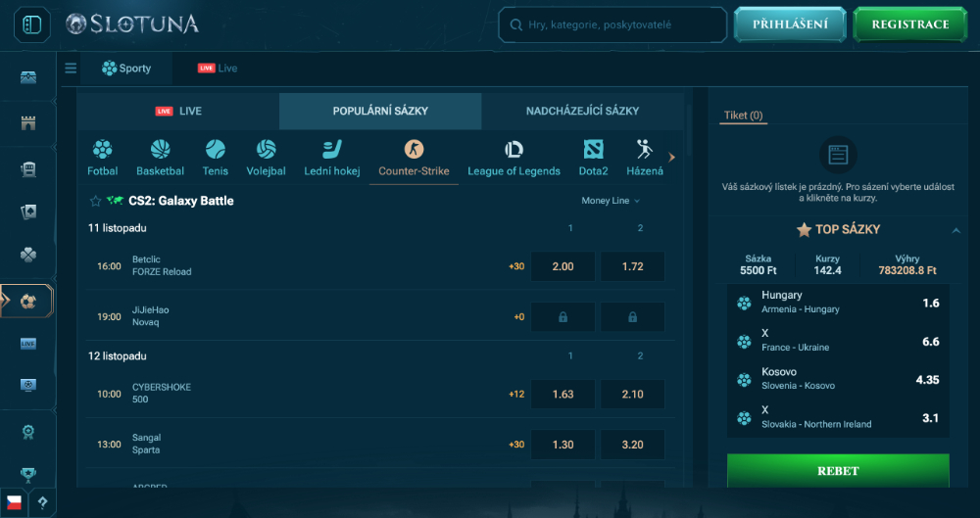Switch to the Populární sázky tab
The width and height of the screenshot is (980, 518).
tap(380, 112)
